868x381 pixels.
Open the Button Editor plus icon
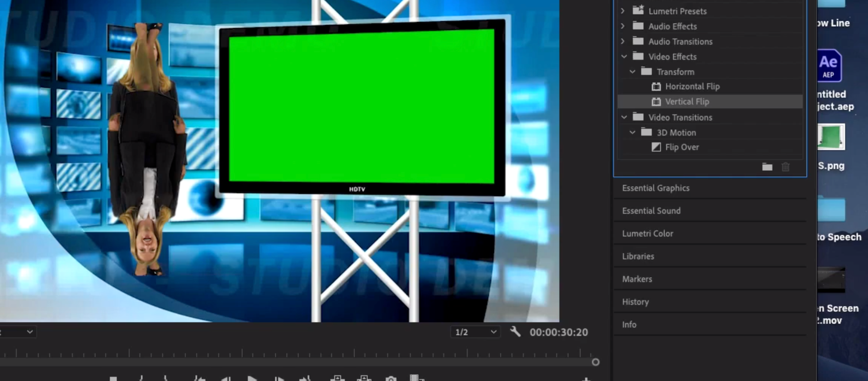[x=585, y=379]
